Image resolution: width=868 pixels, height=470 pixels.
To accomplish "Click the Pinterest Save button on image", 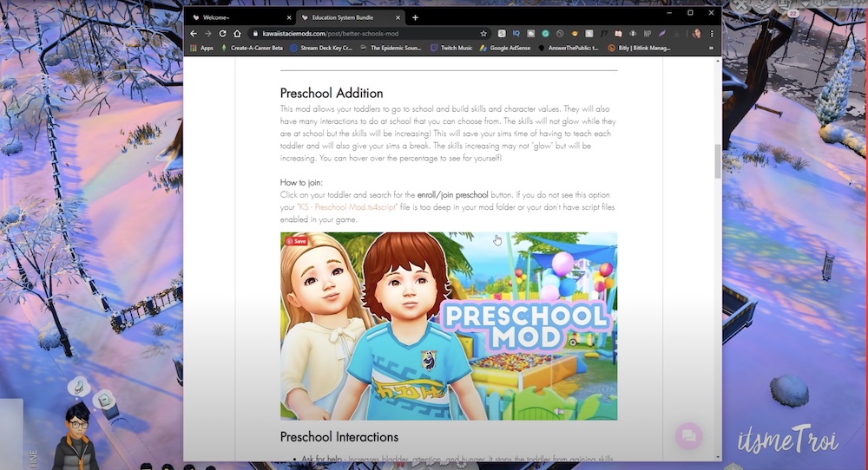I will point(296,241).
